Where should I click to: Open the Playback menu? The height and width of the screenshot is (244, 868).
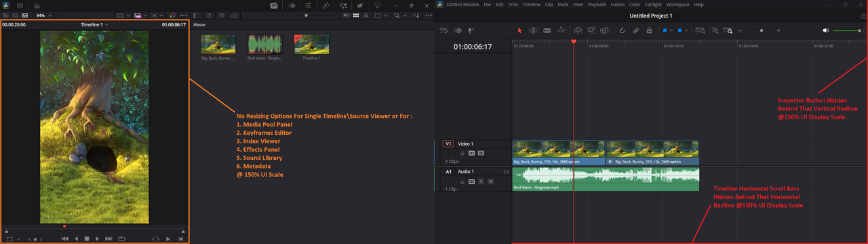(597, 5)
